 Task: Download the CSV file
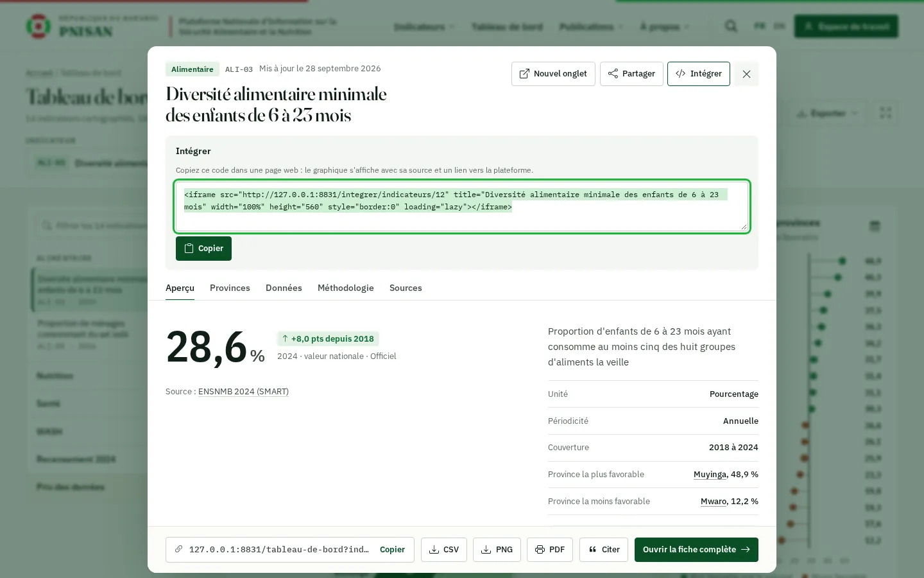click(x=444, y=550)
